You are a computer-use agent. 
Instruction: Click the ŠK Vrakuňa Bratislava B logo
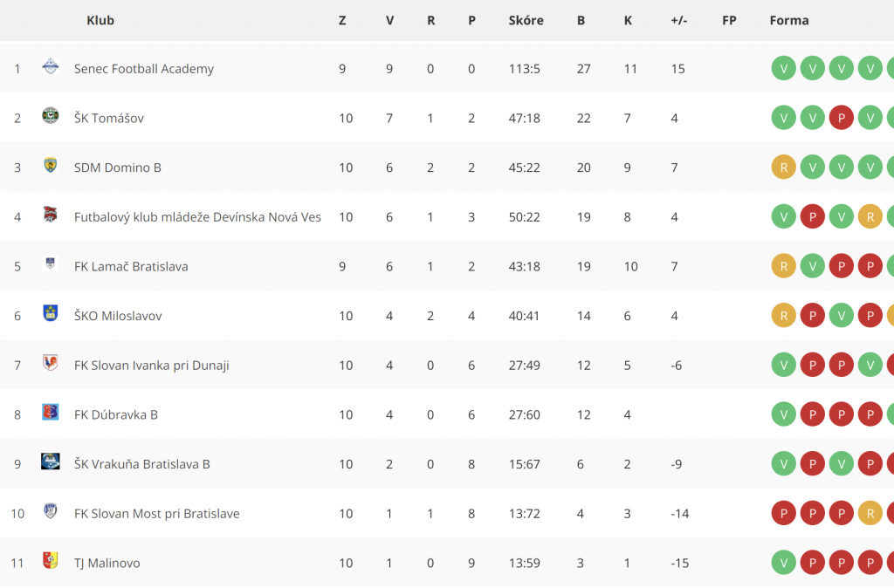coord(50,462)
